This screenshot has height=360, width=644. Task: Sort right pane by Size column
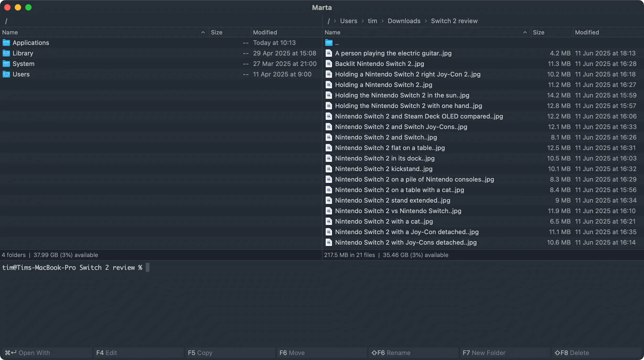[539, 32]
